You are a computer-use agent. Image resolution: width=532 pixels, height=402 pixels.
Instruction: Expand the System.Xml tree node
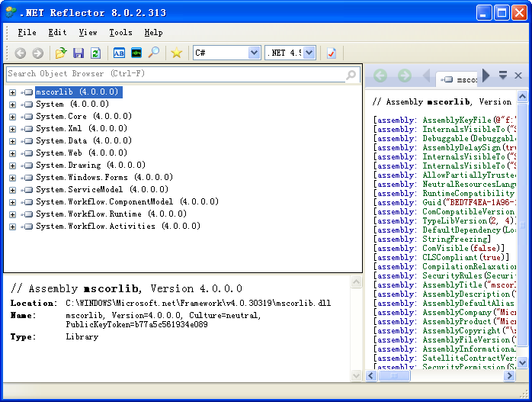point(12,129)
